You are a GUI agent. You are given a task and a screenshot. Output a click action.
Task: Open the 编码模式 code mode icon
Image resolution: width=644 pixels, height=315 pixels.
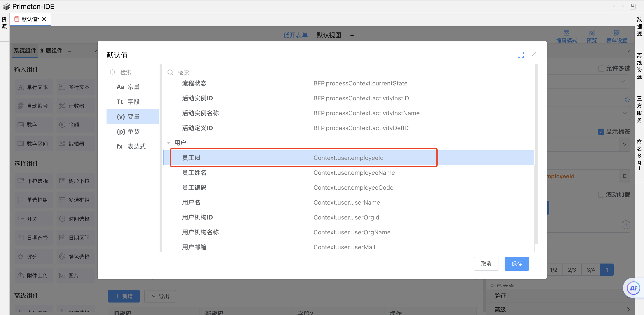566,33
